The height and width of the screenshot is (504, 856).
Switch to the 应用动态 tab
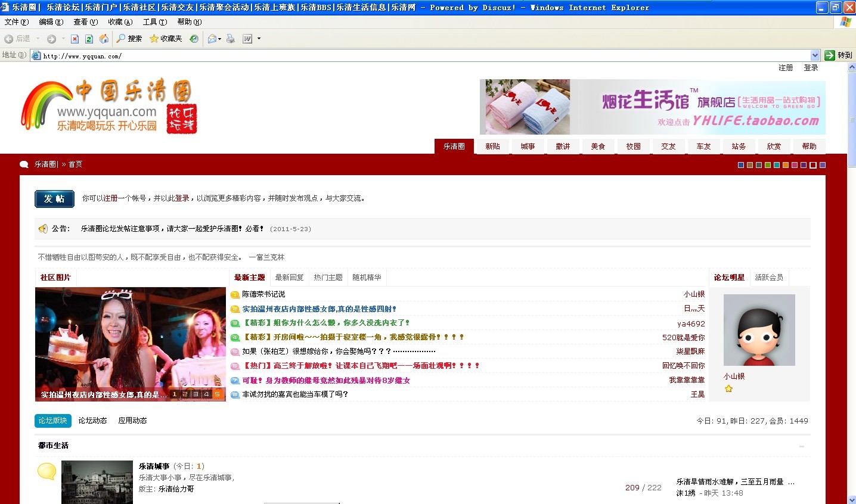132,421
